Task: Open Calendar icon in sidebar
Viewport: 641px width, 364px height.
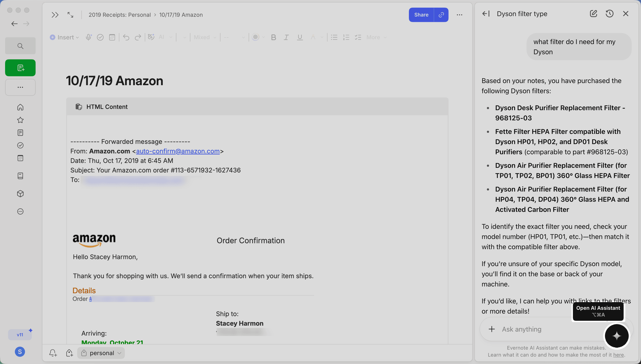Action: click(x=20, y=158)
